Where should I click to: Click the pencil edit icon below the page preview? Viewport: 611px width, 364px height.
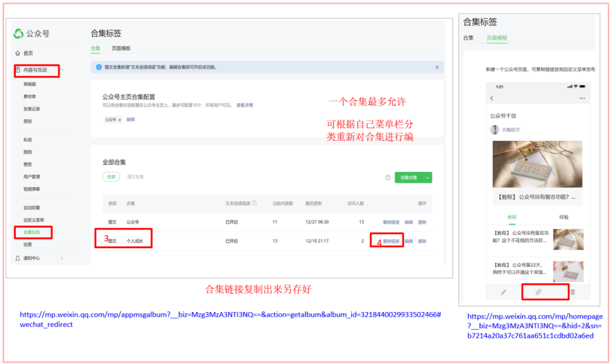(504, 291)
